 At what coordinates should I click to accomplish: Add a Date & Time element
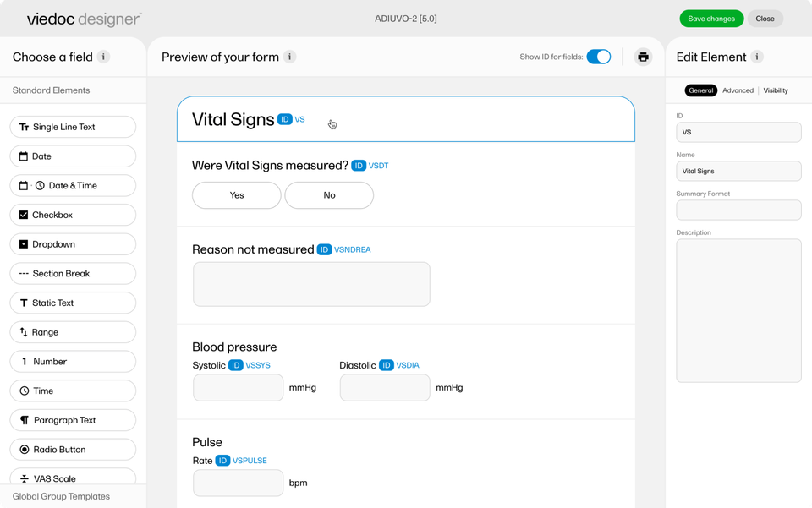(72, 185)
